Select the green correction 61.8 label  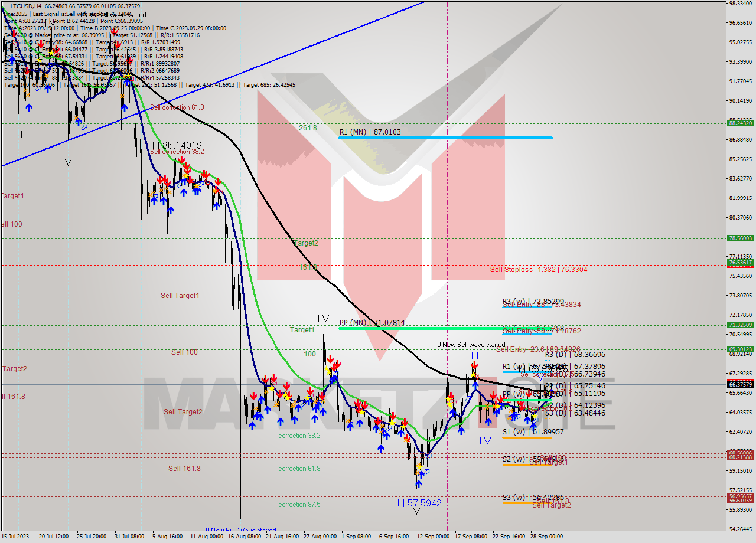[299, 469]
